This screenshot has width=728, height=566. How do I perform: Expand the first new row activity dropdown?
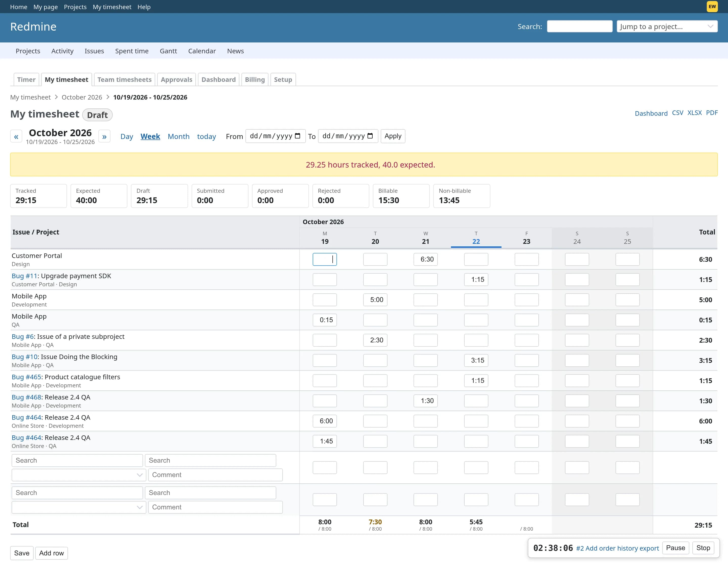pyautogui.click(x=79, y=475)
